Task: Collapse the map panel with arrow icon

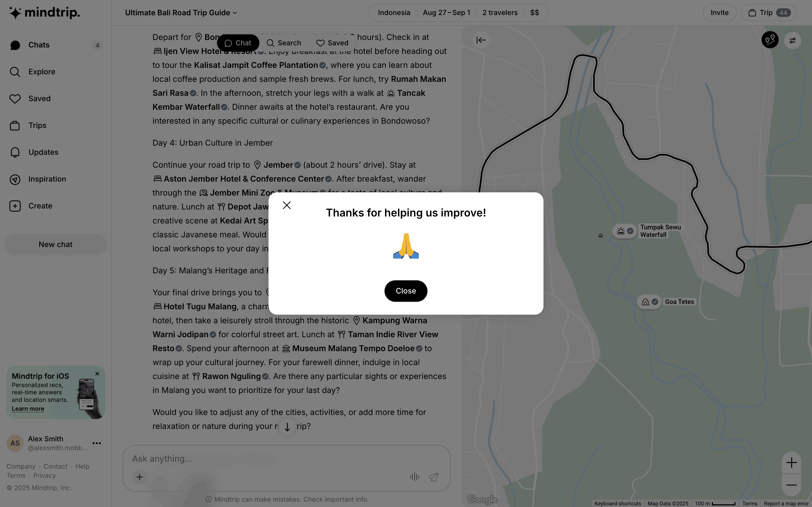Action: point(481,40)
